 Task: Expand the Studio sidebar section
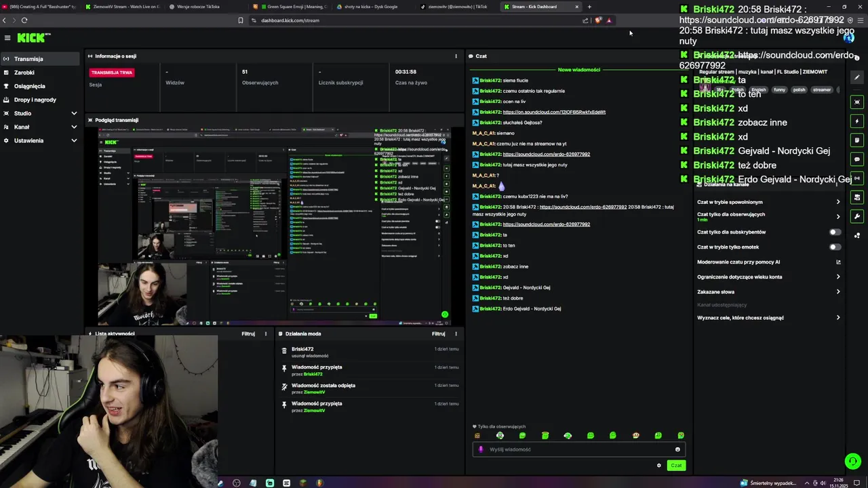coord(41,113)
